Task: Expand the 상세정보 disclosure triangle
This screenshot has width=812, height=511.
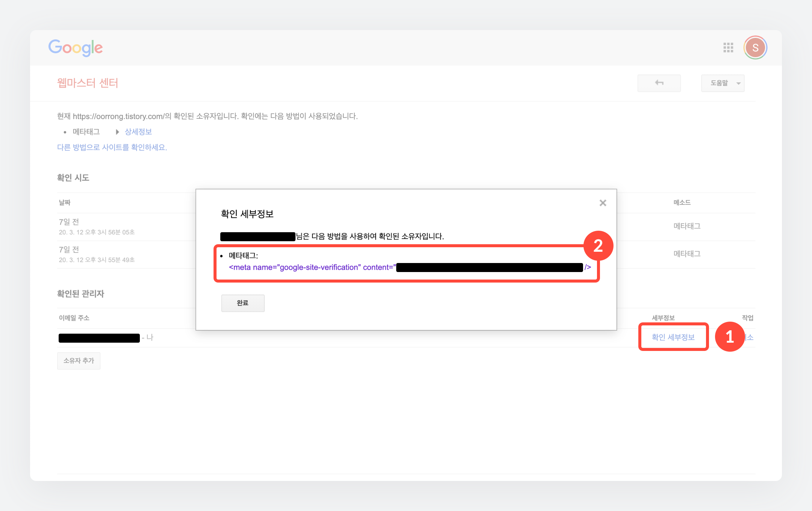Action: [117, 132]
